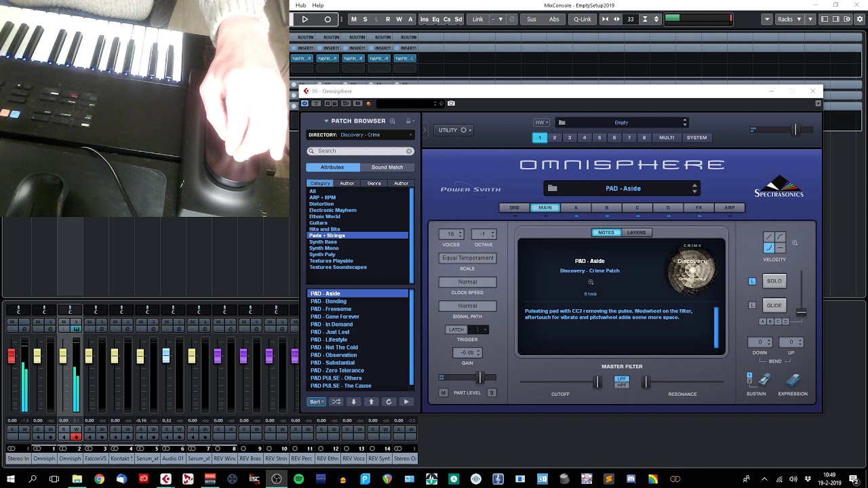Select LPF master filter type

(x=621, y=379)
